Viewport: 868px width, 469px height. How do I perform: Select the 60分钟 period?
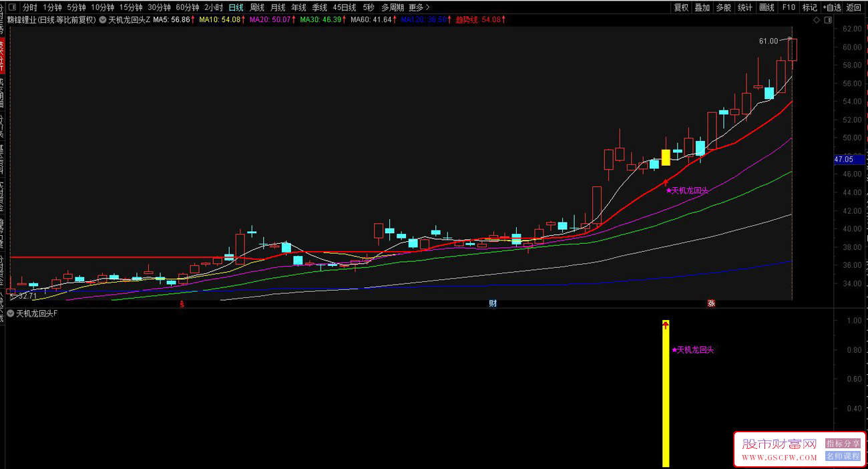[188, 7]
